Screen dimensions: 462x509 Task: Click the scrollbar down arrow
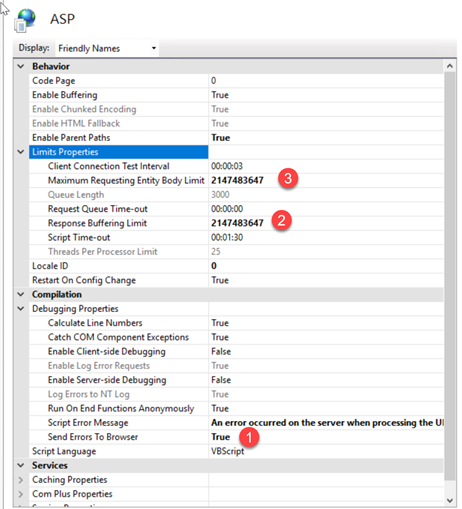[450, 500]
